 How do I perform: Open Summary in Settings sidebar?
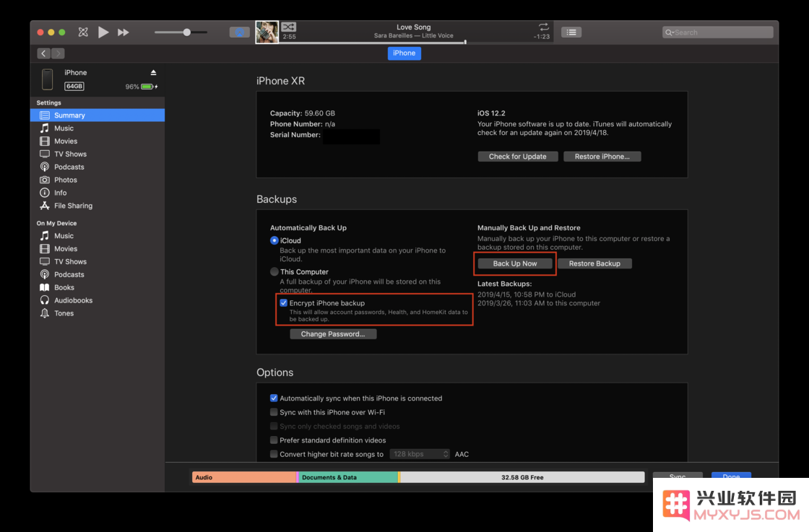pyautogui.click(x=98, y=115)
